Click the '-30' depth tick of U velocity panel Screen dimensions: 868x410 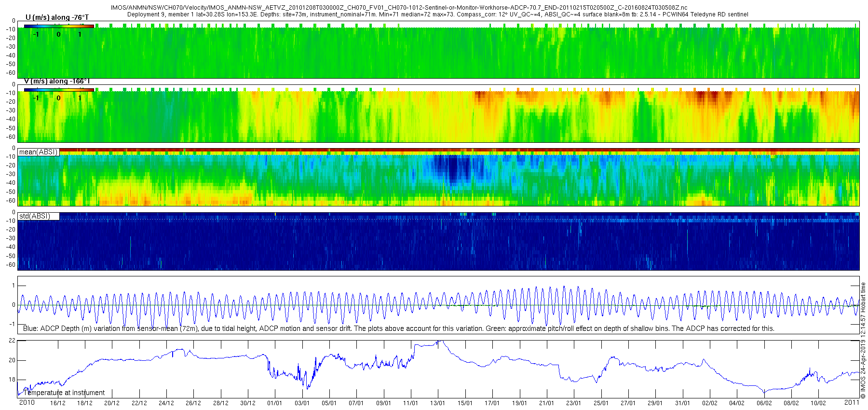(x=10, y=47)
